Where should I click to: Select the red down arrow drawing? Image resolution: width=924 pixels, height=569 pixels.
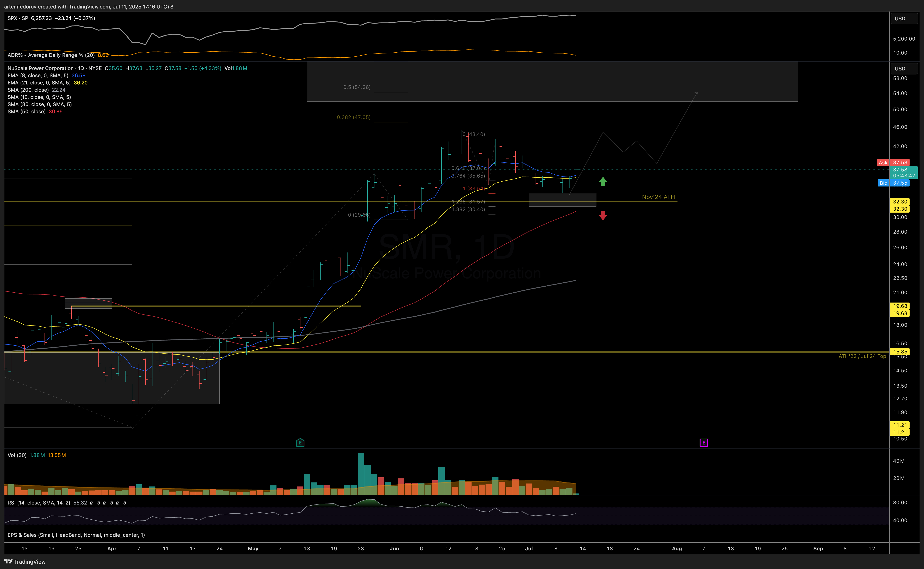(603, 216)
